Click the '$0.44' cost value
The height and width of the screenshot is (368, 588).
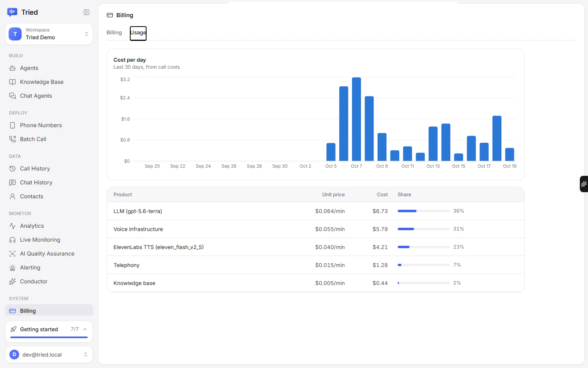(x=380, y=283)
